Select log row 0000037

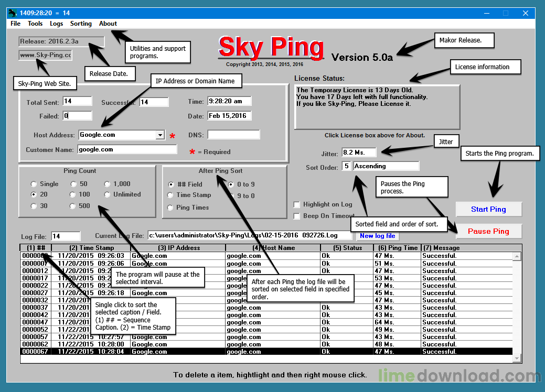(x=266, y=308)
